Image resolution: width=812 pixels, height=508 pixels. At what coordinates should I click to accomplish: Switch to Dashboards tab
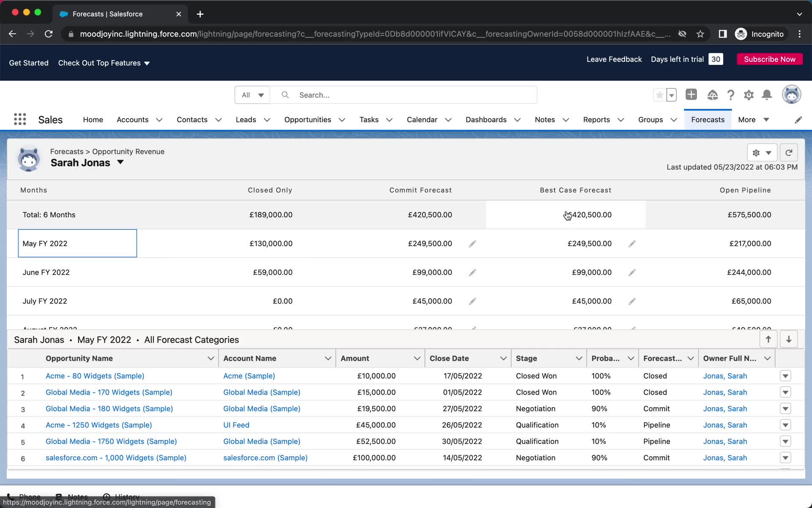[486, 120]
